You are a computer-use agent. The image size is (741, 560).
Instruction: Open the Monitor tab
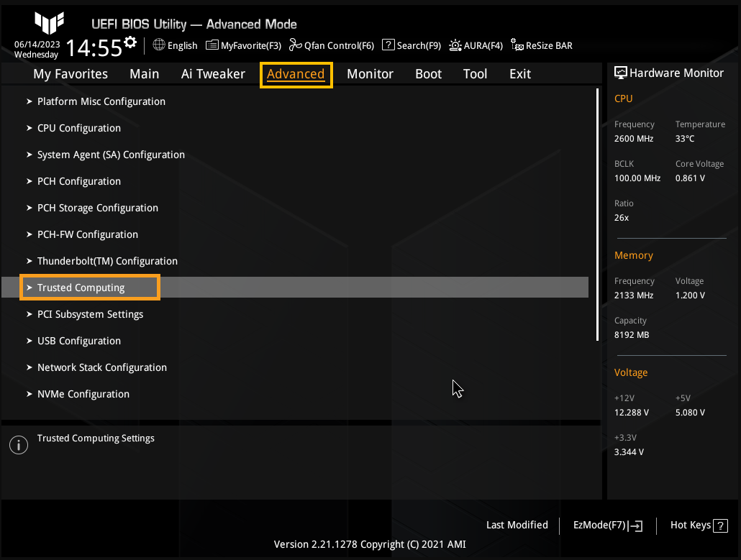[370, 73]
